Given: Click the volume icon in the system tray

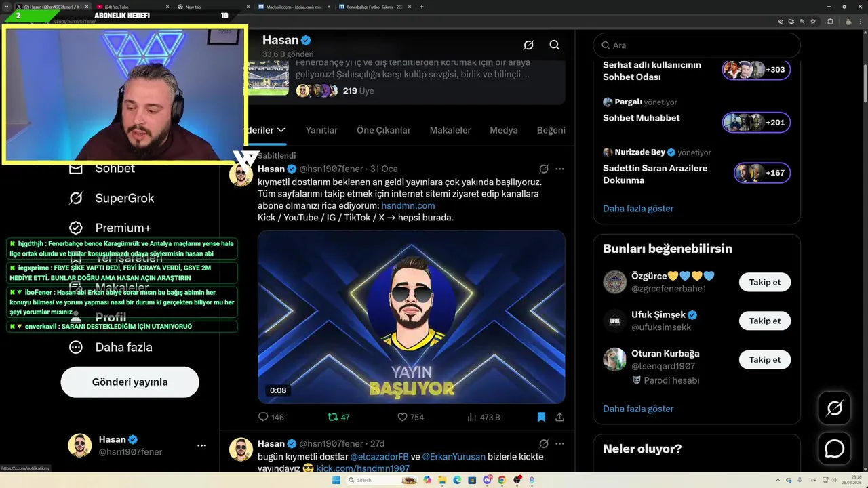Looking at the screenshot, I should (833, 480).
